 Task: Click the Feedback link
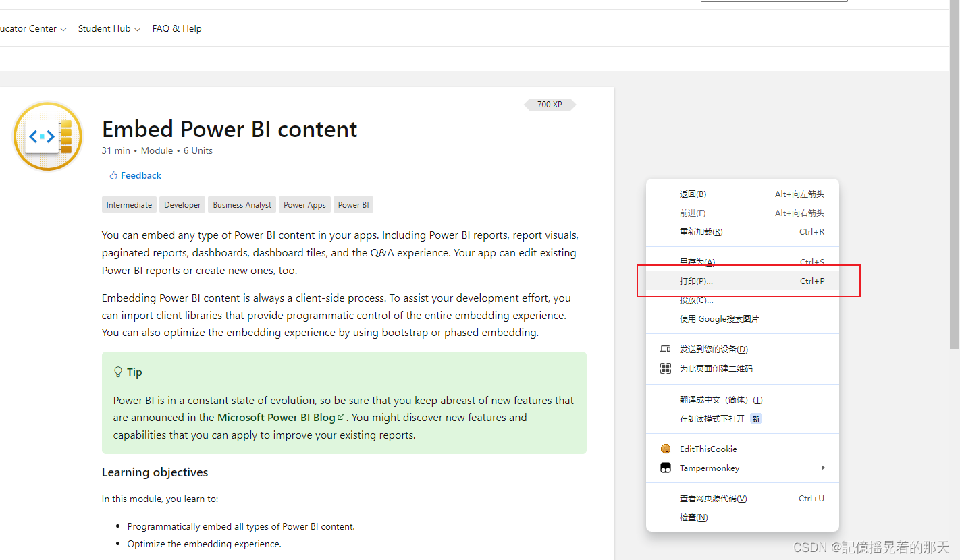tap(135, 175)
